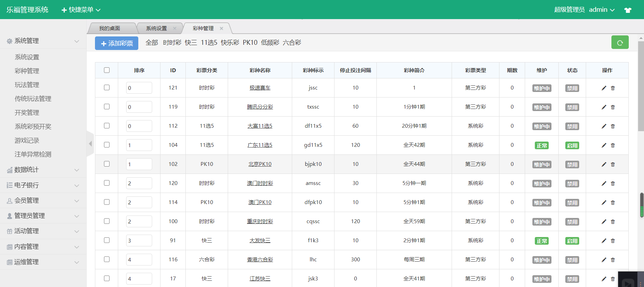Tick the checkbox for 腾讯分分彩
Image resolution: width=644 pixels, height=287 pixels.
pos(107,107)
